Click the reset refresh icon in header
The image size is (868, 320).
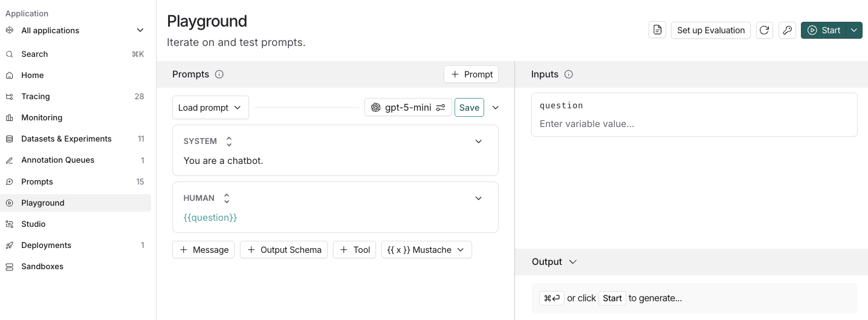765,30
